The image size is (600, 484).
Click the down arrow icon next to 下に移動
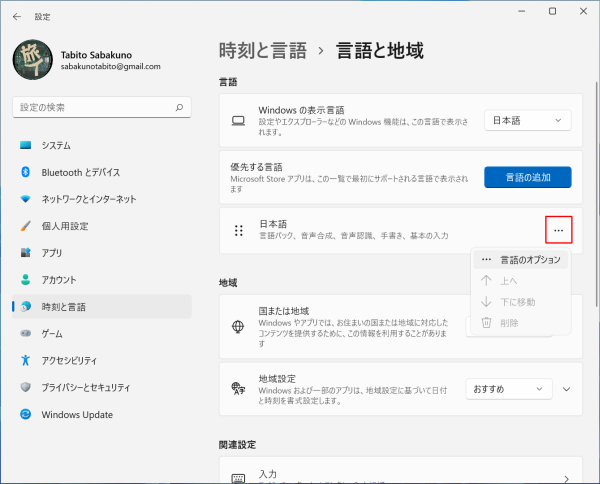tap(486, 301)
